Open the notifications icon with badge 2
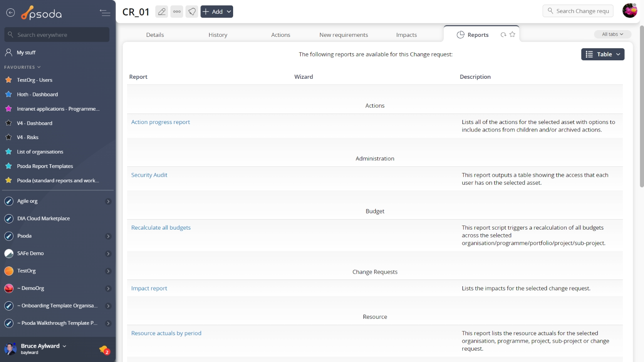 pyautogui.click(x=104, y=349)
